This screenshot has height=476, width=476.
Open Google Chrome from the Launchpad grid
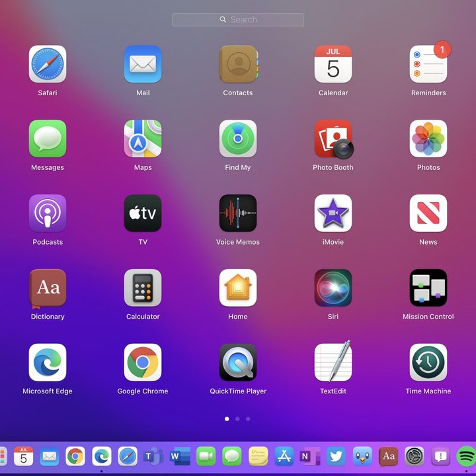[x=143, y=362]
